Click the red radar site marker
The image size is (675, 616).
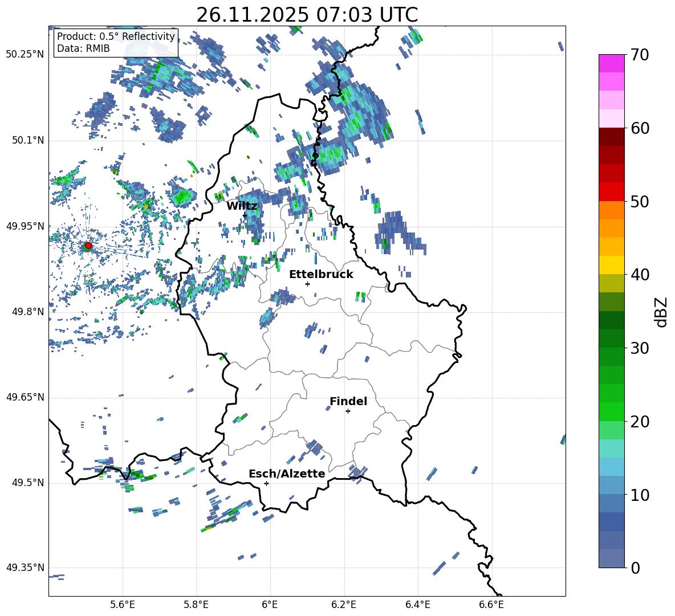pos(88,246)
